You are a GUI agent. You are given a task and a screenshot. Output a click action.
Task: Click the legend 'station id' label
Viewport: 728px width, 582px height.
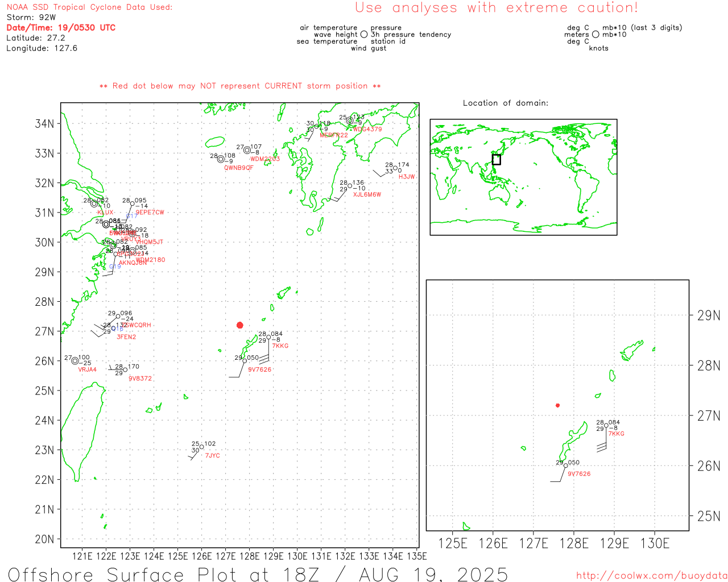pyautogui.click(x=388, y=41)
